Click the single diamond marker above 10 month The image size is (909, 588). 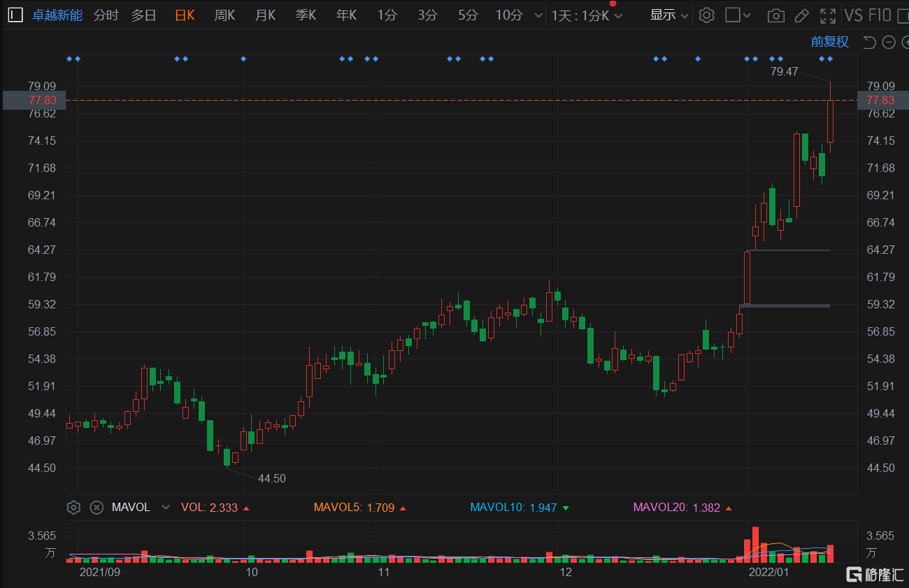click(x=243, y=59)
